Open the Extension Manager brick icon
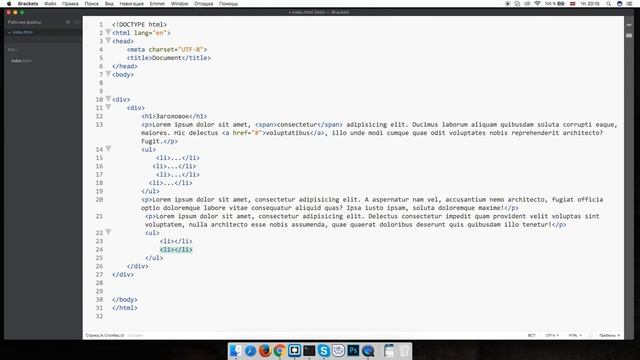 click(x=629, y=36)
